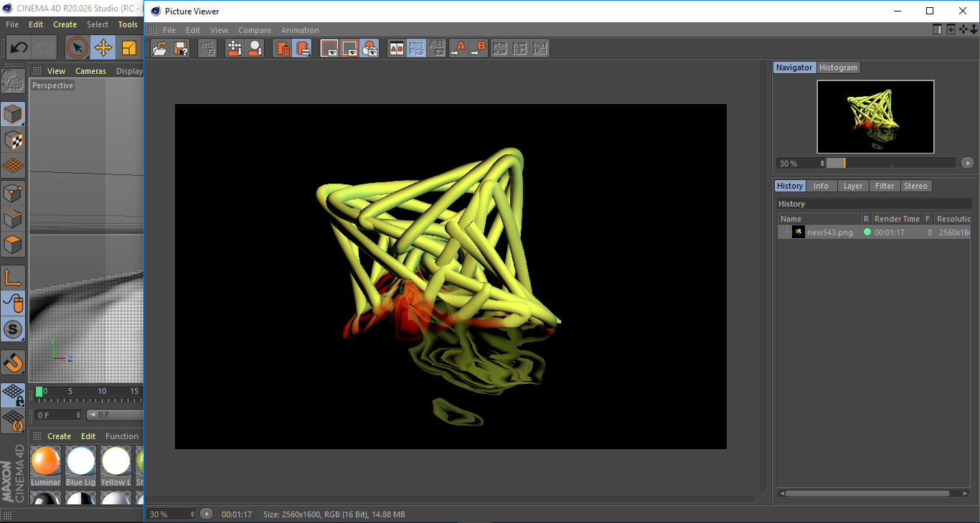The width and height of the screenshot is (980, 523).
Task: Toggle the Full Screen Mode eye icon
Action: coord(329,48)
